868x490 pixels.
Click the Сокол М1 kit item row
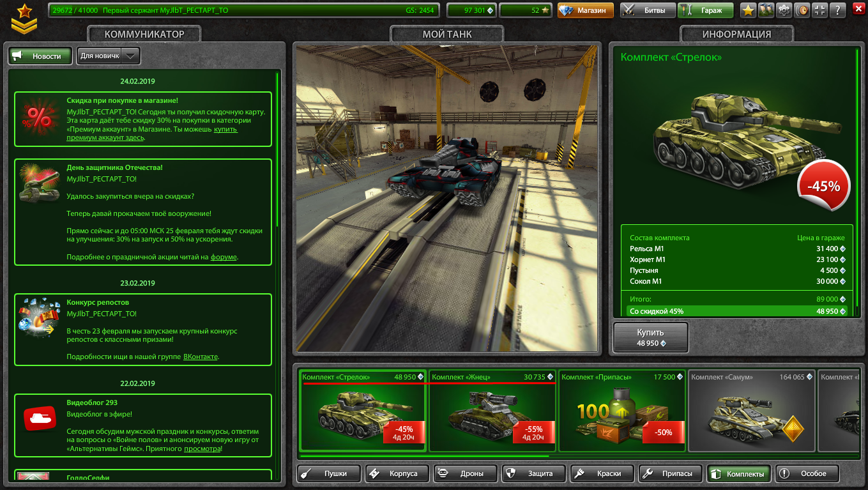pos(737,281)
